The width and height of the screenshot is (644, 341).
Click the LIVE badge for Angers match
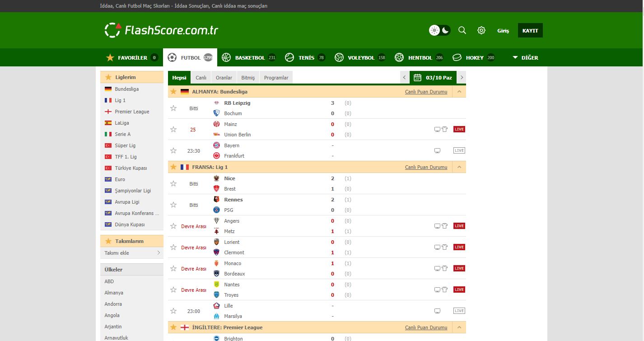459,226
